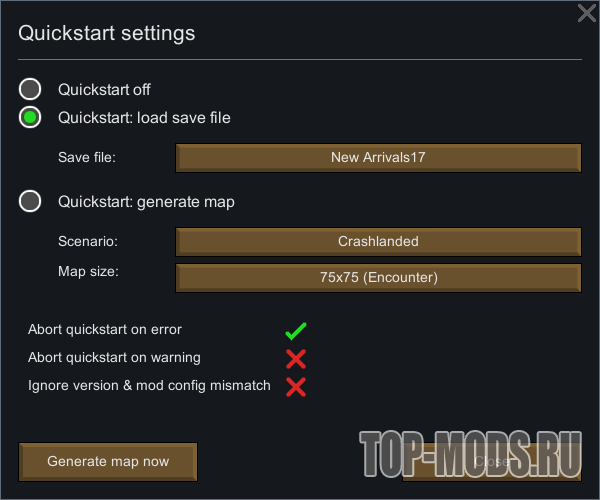The width and height of the screenshot is (600, 500).
Task: Open the 75x75 (Encounter) map size dropdown
Action: click(x=378, y=278)
